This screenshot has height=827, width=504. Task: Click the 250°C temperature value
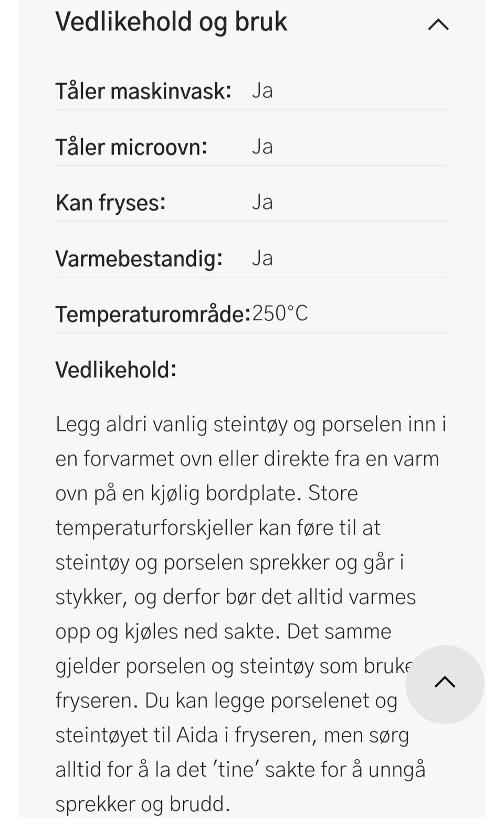[x=280, y=314]
